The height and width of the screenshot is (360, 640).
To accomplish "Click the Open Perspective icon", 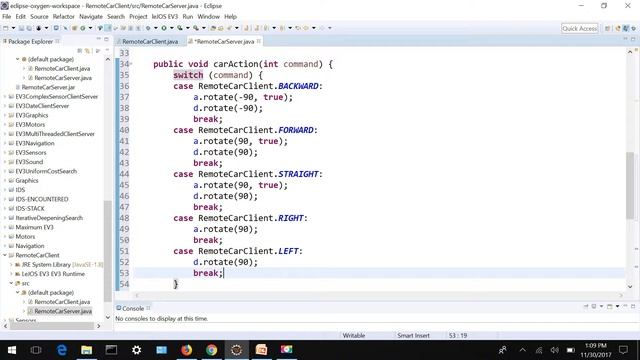I will click(x=607, y=28).
